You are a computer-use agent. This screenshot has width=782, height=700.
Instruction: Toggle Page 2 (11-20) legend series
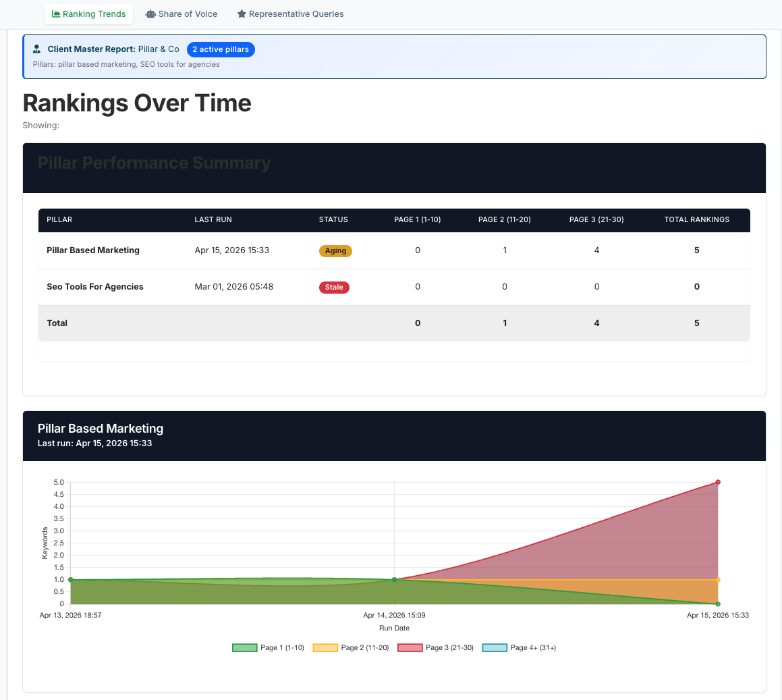(x=351, y=647)
